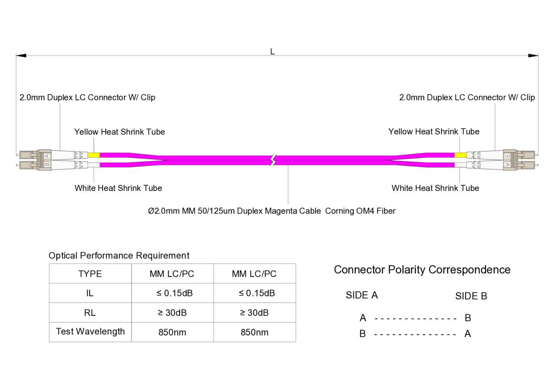Click the right arrowhead of the L dimension
The height and width of the screenshot is (392, 555).
533,55
